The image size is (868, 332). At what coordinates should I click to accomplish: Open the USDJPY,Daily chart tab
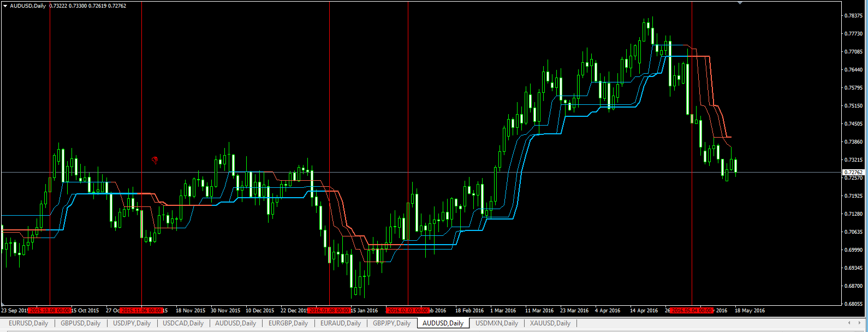coord(132,323)
